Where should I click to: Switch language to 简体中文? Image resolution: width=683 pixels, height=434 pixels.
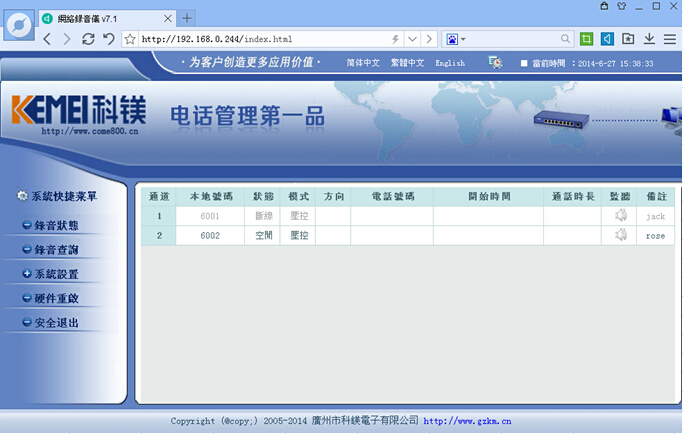363,63
